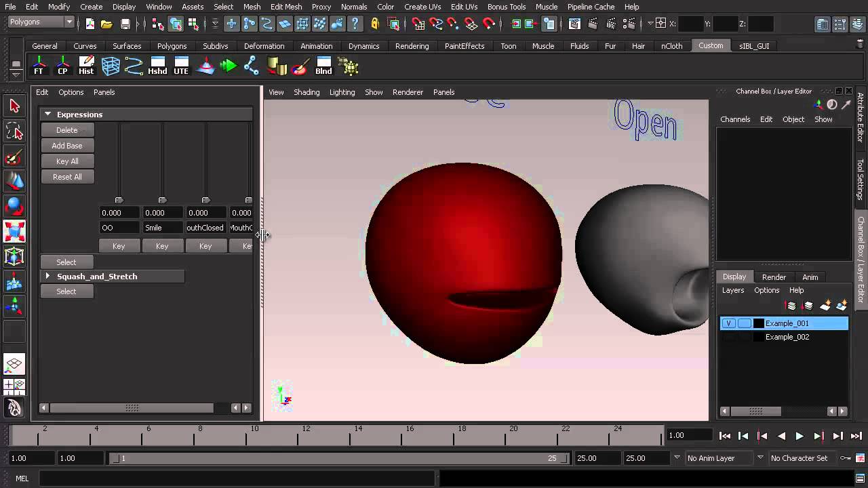This screenshot has height=488, width=868.
Task: Open input field mode dropdown arrow
Action: click(x=650, y=23)
